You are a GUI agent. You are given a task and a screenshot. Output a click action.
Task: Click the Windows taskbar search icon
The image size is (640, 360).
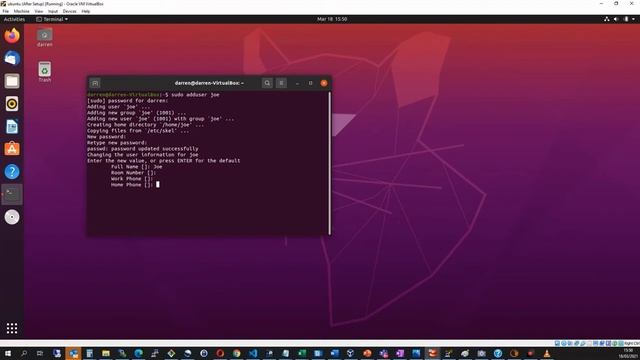[24, 353]
